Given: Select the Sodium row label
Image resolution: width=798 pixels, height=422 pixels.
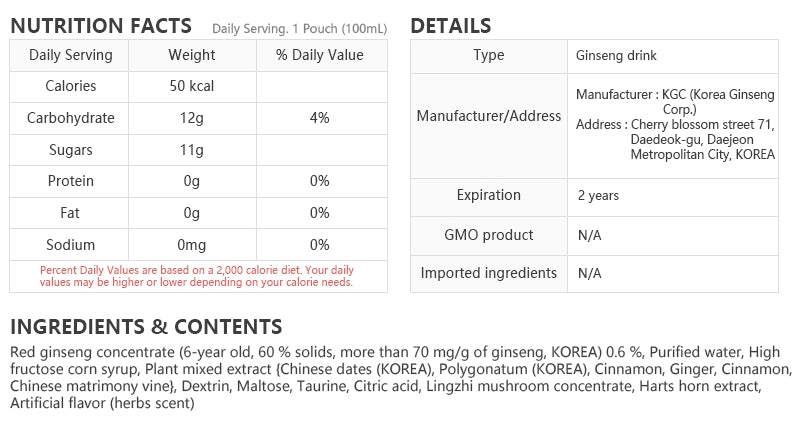Looking at the screenshot, I should pyautogui.click(x=70, y=245).
